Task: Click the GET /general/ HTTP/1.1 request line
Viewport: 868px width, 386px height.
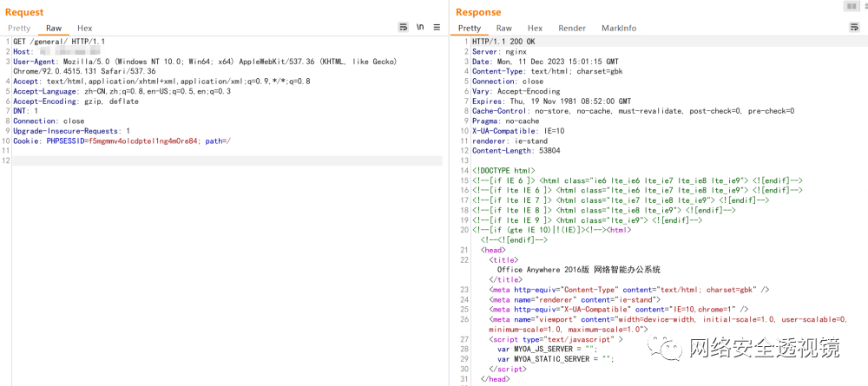Action: tap(59, 42)
